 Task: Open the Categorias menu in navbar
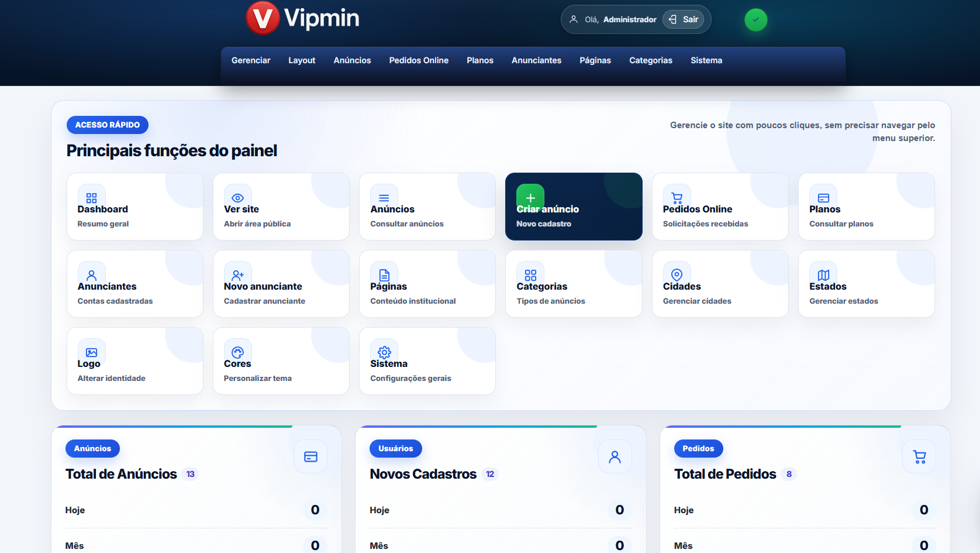tap(651, 60)
